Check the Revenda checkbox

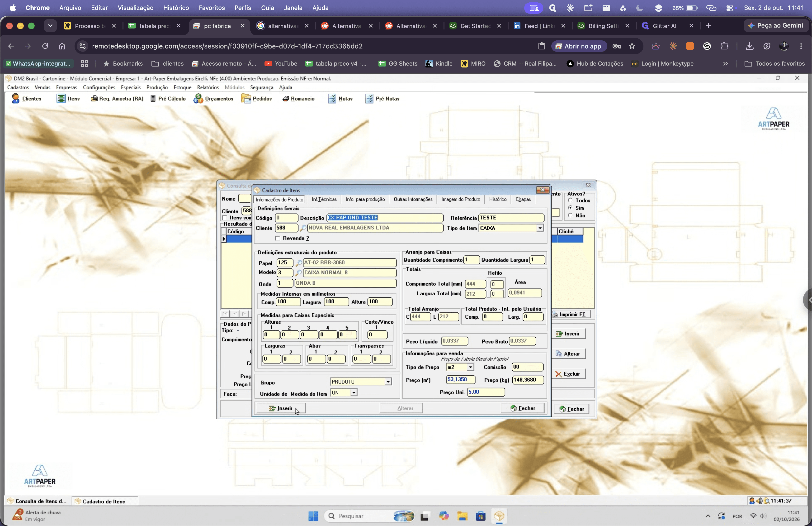pos(277,238)
